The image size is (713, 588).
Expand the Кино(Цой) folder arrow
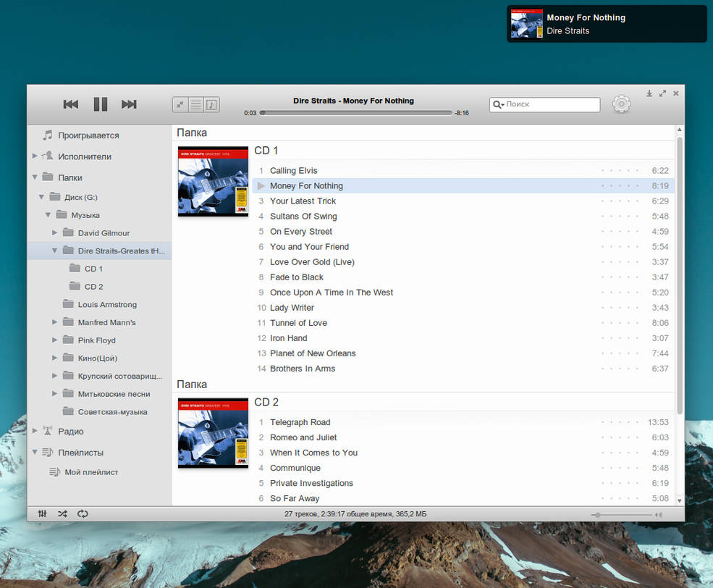pyautogui.click(x=54, y=358)
